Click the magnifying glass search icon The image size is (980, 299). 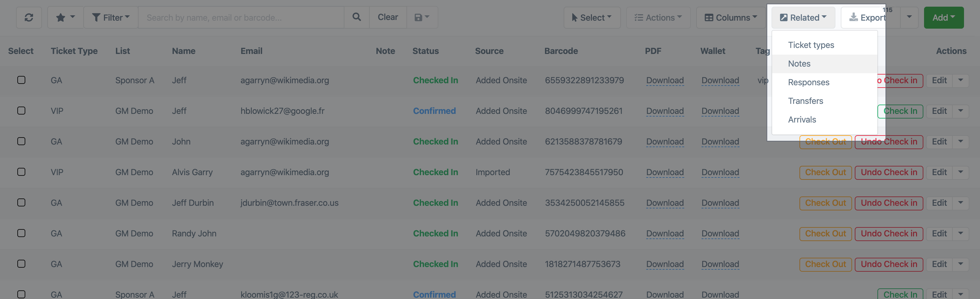point(356,17)
